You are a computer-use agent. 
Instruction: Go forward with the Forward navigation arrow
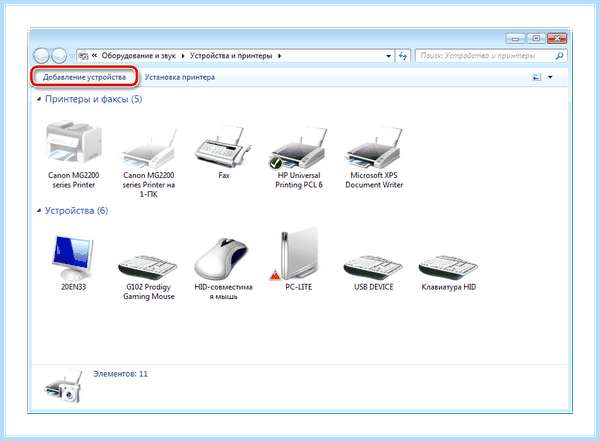(x=59, y=56)
